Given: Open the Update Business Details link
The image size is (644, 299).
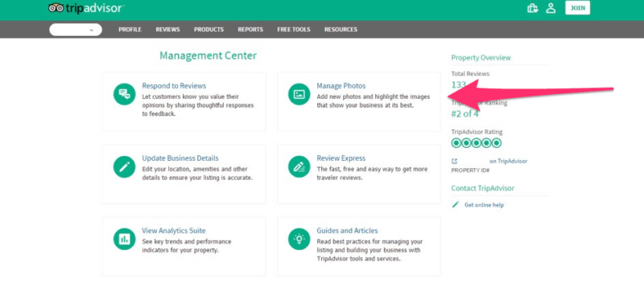Looking at the screenshot, I should click(180, 158).
